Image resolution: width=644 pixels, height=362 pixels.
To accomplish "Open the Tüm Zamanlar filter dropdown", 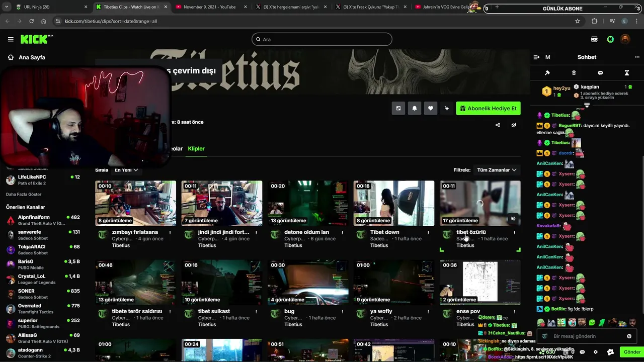I will 497,170.
